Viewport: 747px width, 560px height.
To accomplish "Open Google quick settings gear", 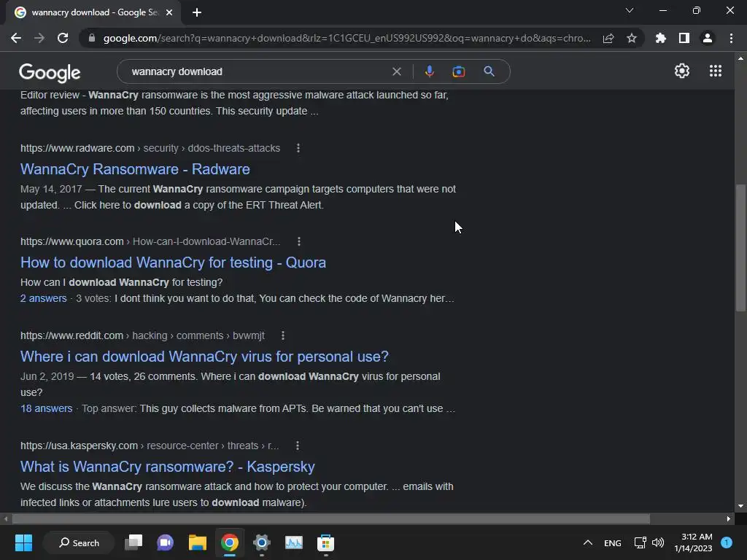I will point(682,71).
